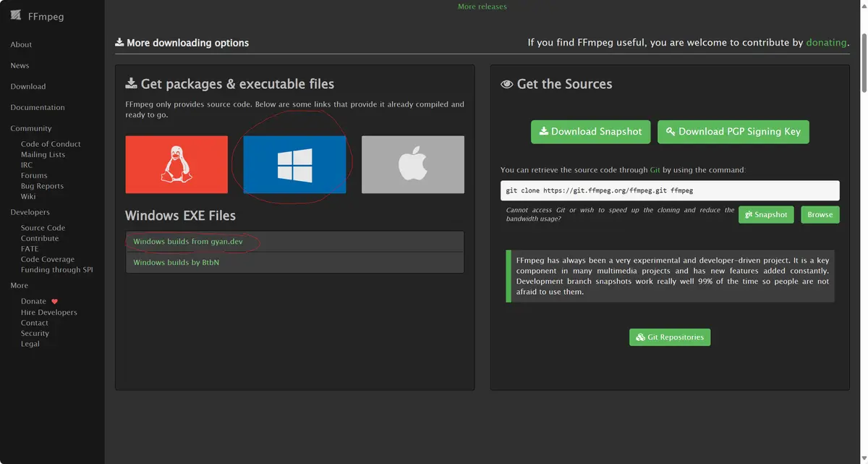
Task: Open the Contact link
Action: [x=35, y=323]
